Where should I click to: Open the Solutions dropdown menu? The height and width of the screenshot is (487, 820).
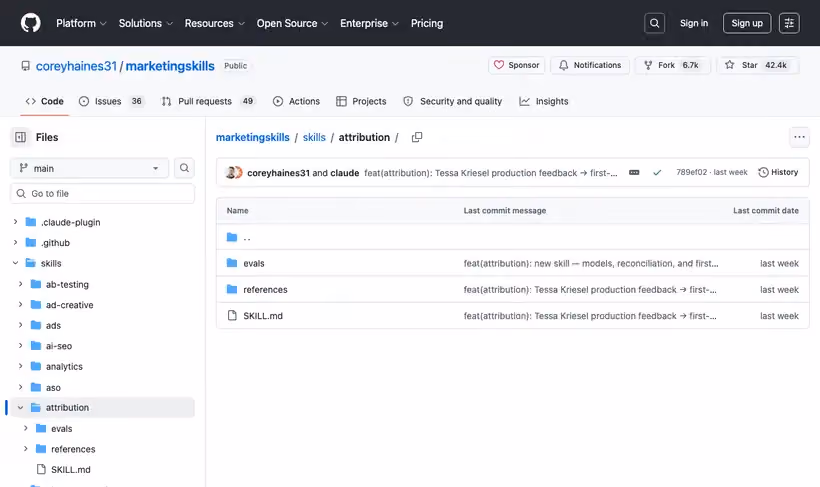click(x=145, y=23)
